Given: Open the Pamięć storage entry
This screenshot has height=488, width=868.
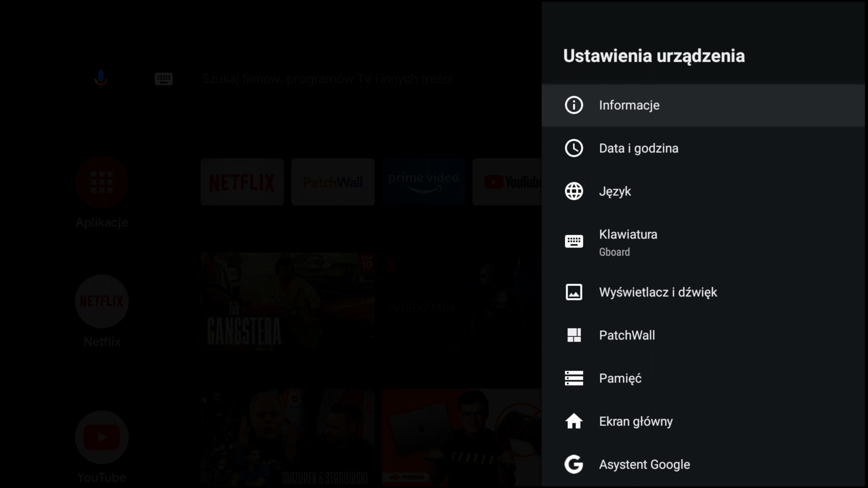Looking at the screenshot, I should pyautogui.click(x=703, y=378).
